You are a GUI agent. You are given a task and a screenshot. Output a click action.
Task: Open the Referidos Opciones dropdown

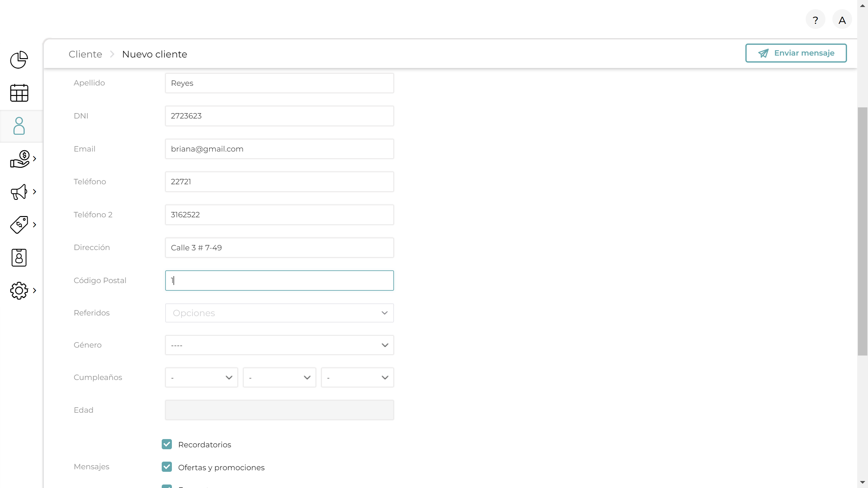click(279, 313)
